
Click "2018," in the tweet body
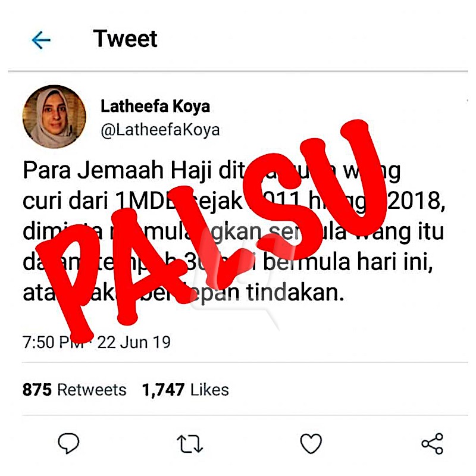(416, 201)
